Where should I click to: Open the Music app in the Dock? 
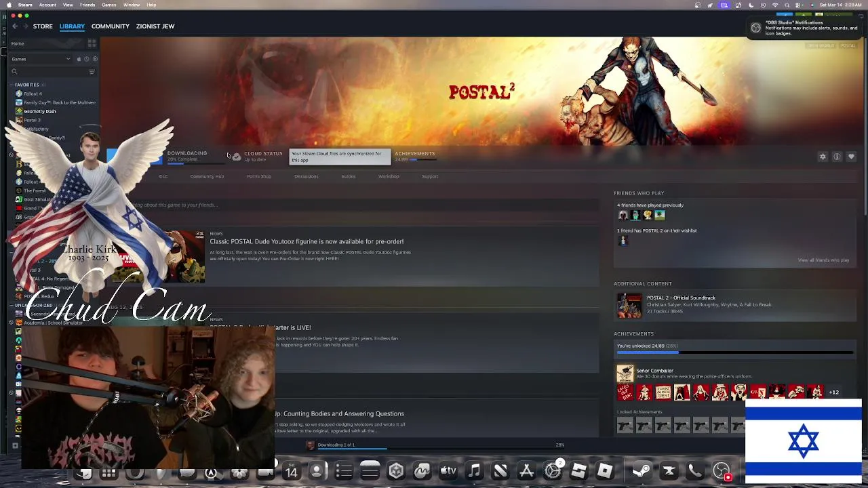coord(475,470)
